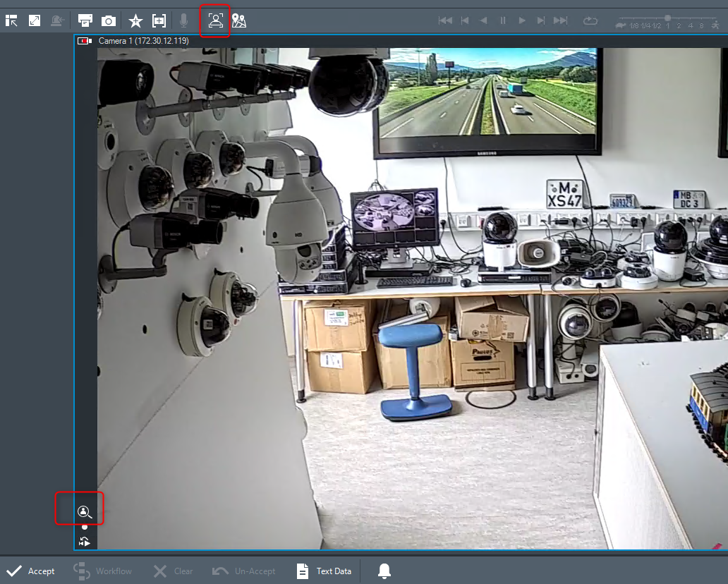The image size is (728, 584).
Task: Click the white dot indicator in the image pane
Action: coord(85,527)
